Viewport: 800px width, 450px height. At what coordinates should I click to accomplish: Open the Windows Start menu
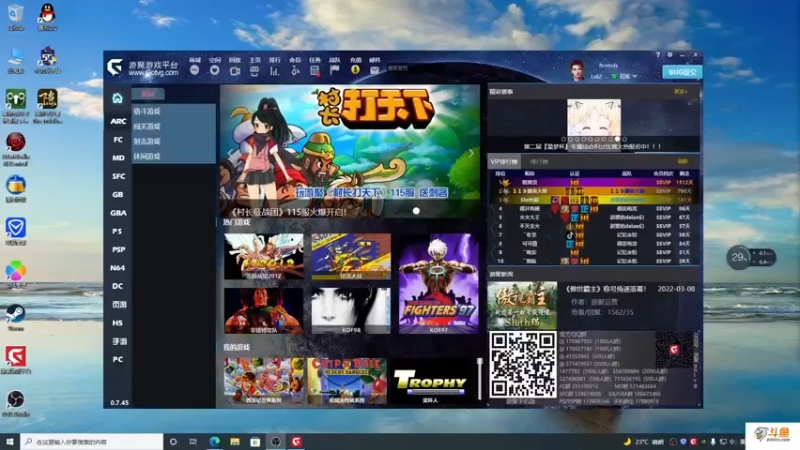pyautogui.click(x=9, y=441)
